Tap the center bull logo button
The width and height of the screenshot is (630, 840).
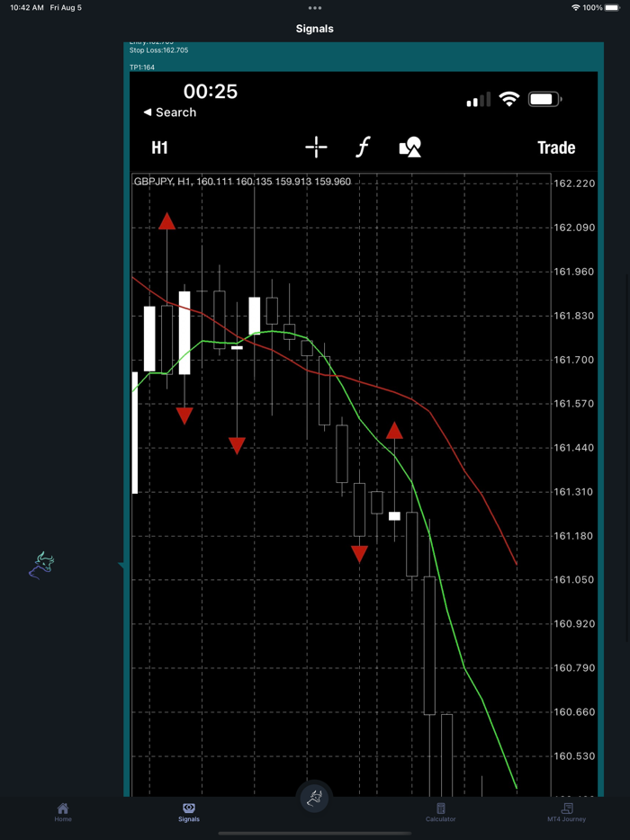315,799
